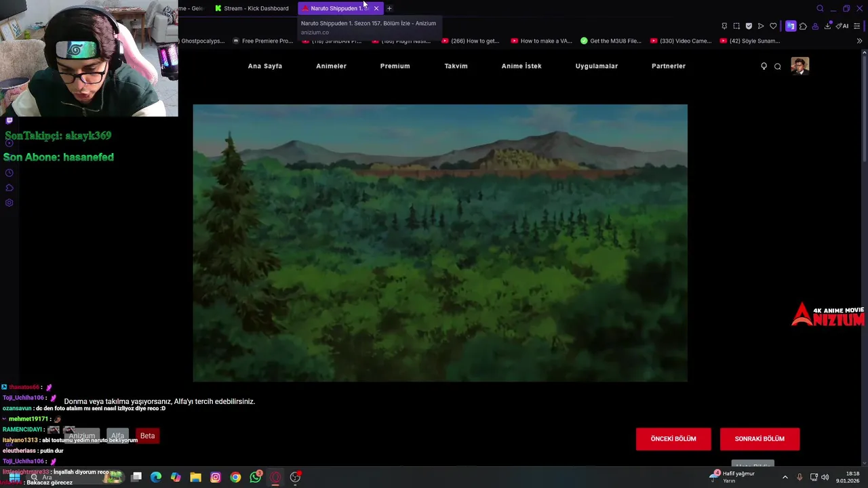Open the Anizium site search icon
Viewport: 868px width, 488px height.
(778, 66)
